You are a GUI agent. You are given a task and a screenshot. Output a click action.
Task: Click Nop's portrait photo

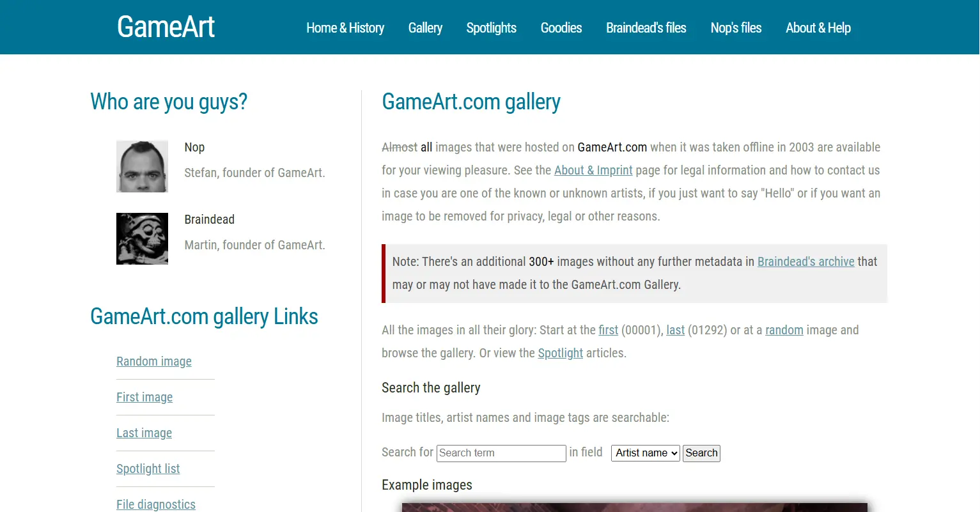pos(142,166)
